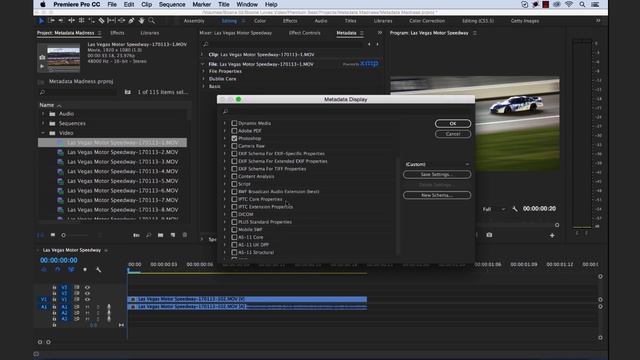The width and height of the screenshot is (640, 360).
Task: Expand the Dynamic Media schema
Action: [224, 123]
